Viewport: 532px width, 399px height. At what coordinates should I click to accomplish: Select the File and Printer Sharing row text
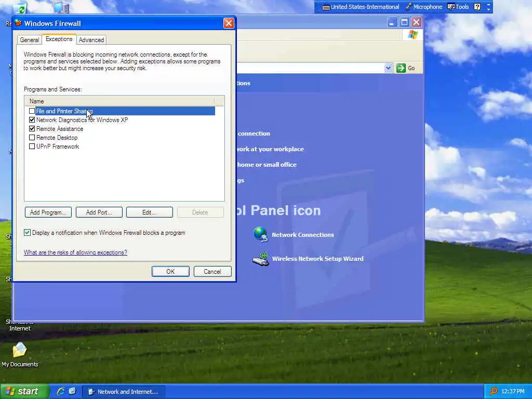(64, 111)
